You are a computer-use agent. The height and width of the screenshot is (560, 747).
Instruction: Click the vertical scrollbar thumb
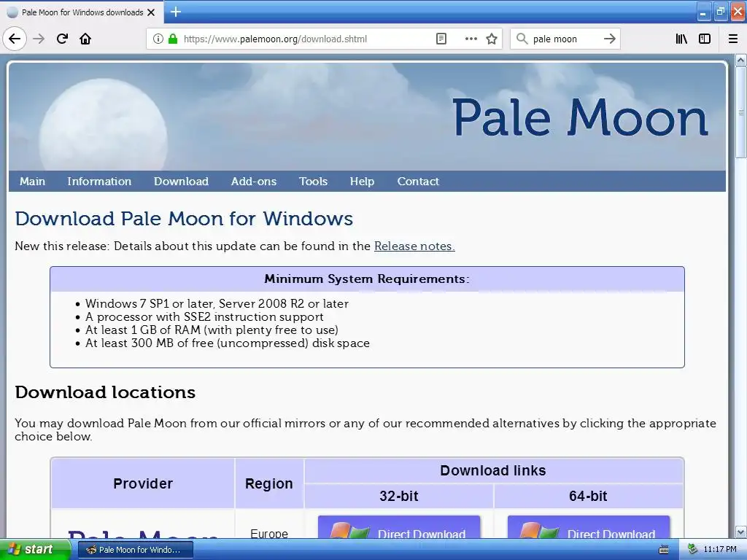click(740, 112)
